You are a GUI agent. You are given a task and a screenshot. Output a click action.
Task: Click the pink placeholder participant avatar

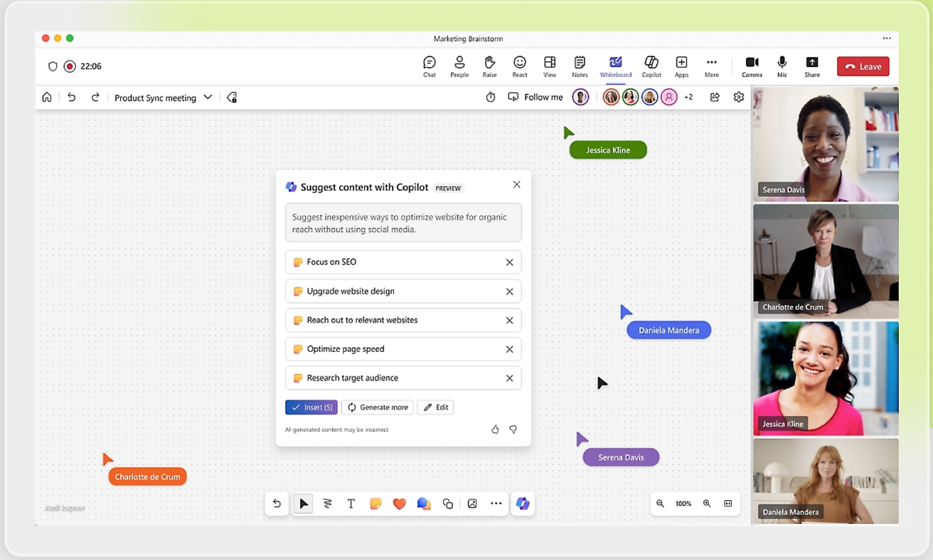click(x=669, y=97)
